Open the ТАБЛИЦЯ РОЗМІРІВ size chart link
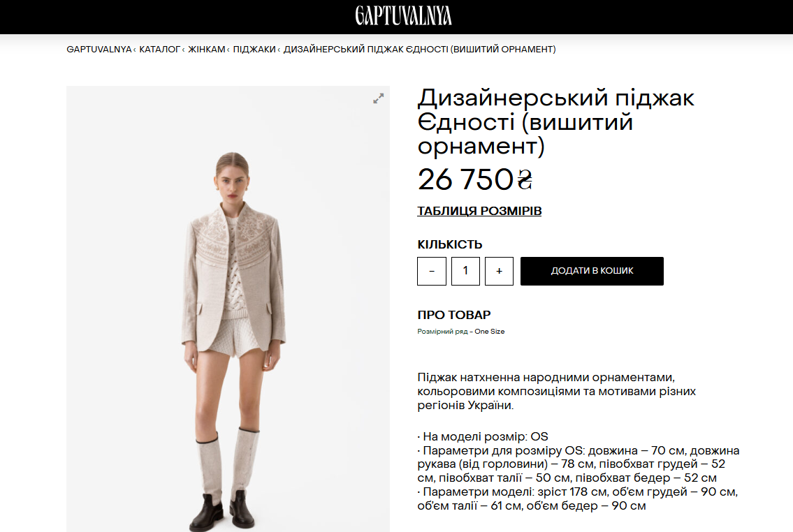Viewport: 793px width, 532px height. pyautogui.click(x=479, y=211)
